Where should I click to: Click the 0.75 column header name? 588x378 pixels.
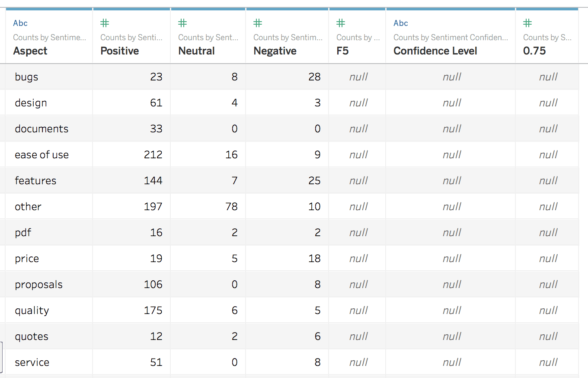click(x=535, y=51)
